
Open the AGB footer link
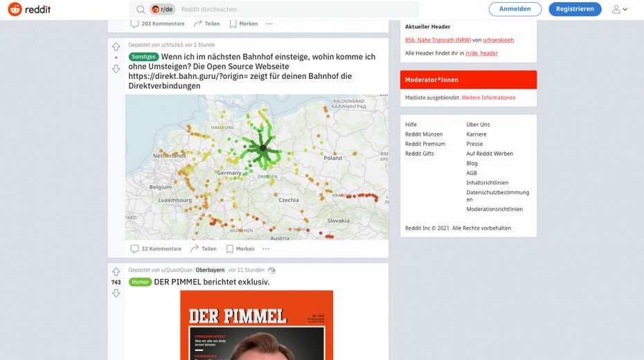click(472, 173)
